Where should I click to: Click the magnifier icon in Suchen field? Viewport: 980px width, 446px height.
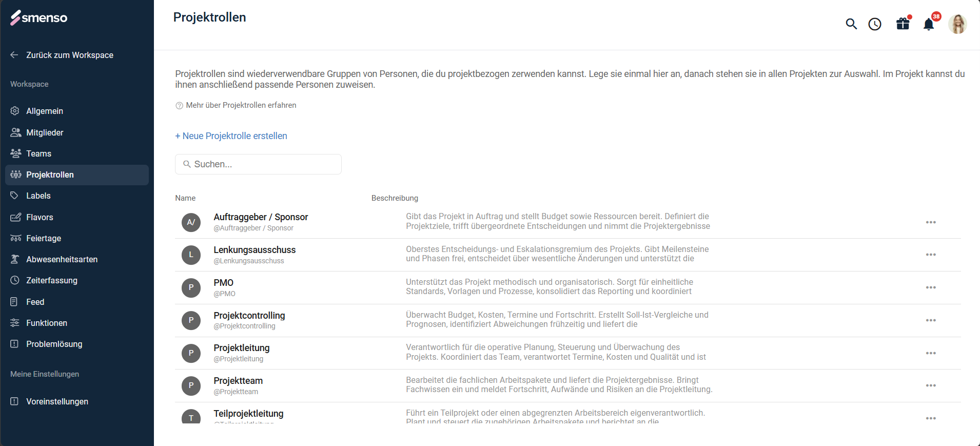click(187, 164)
